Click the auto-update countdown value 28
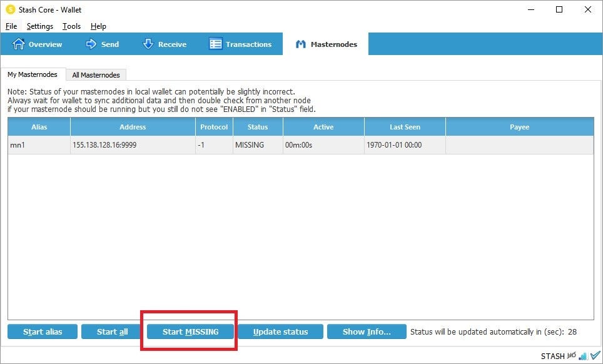 (x=572, y=331)
